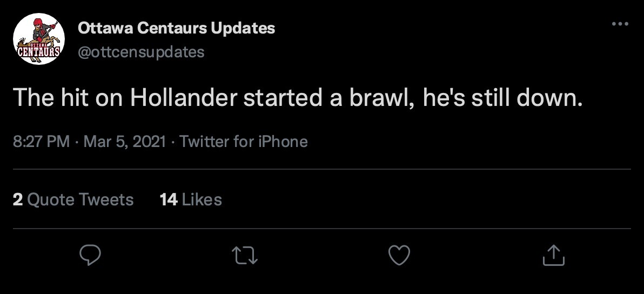Click the 8:27 PM timestamp

coord(41,142)
